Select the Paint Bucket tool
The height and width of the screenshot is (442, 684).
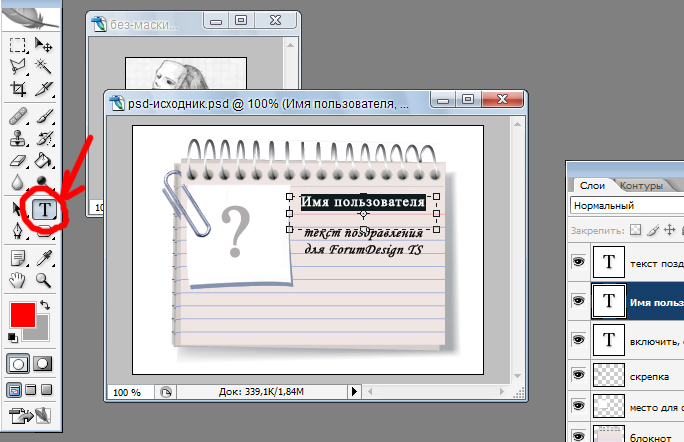44,161
